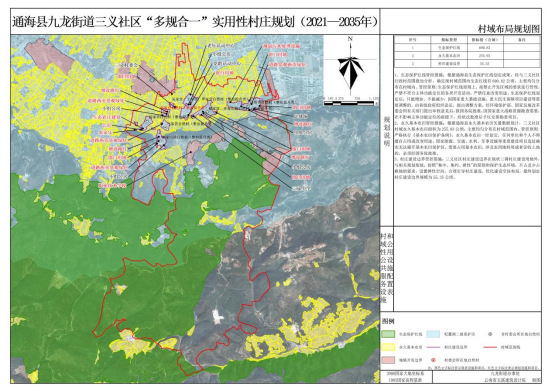The width and height of the screenshot is (553, 391).
Task: Click the purple village construction boundary legend line
Action: (x=433, y=347)
